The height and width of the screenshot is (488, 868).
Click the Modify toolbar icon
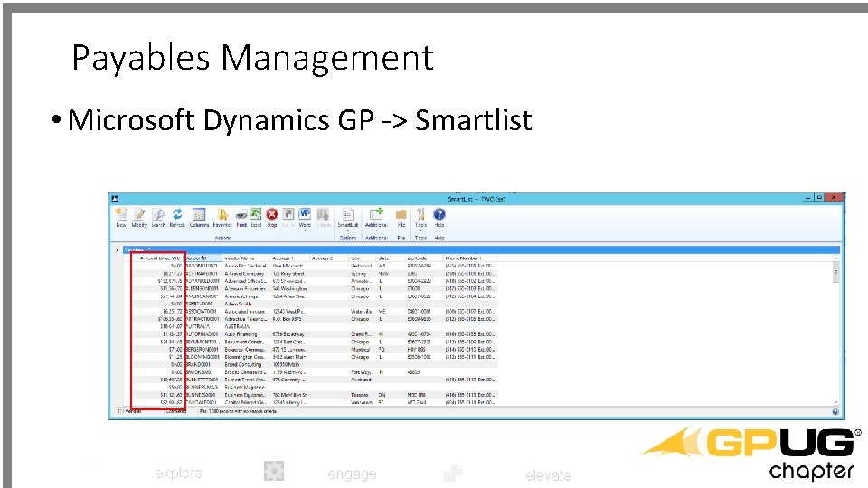(139, 217)
